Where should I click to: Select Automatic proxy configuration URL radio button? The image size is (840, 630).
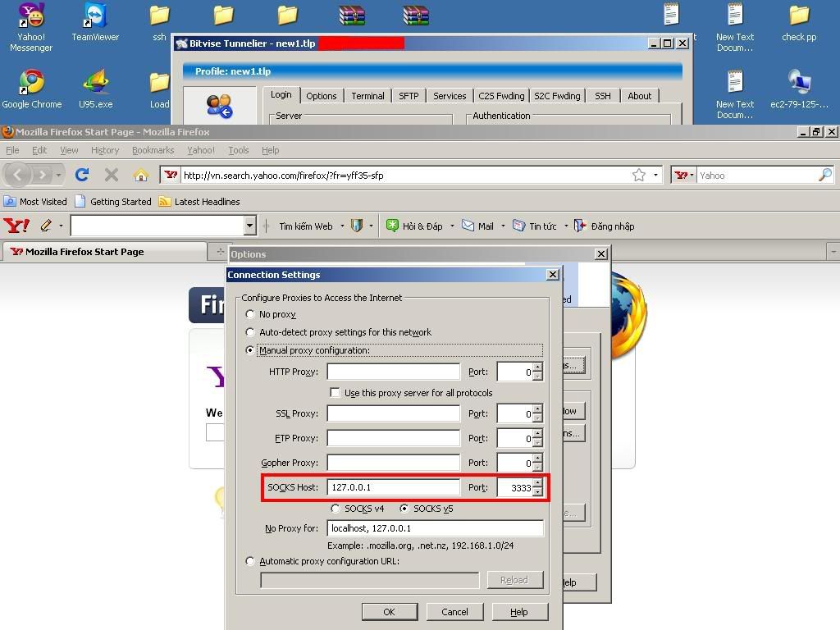(249, 561)
